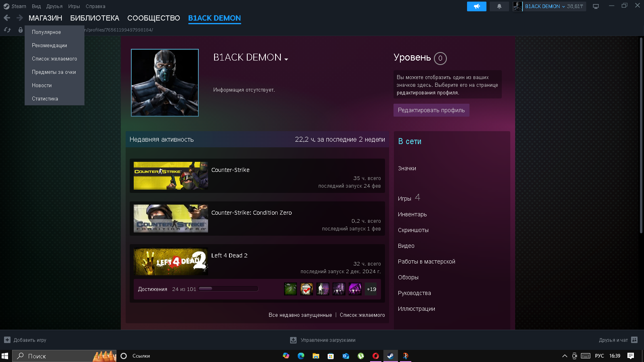Open Big Picture mode monitor icon
Image resolution: width=644 pixels, height=362 pixels.
pos(596,6)
